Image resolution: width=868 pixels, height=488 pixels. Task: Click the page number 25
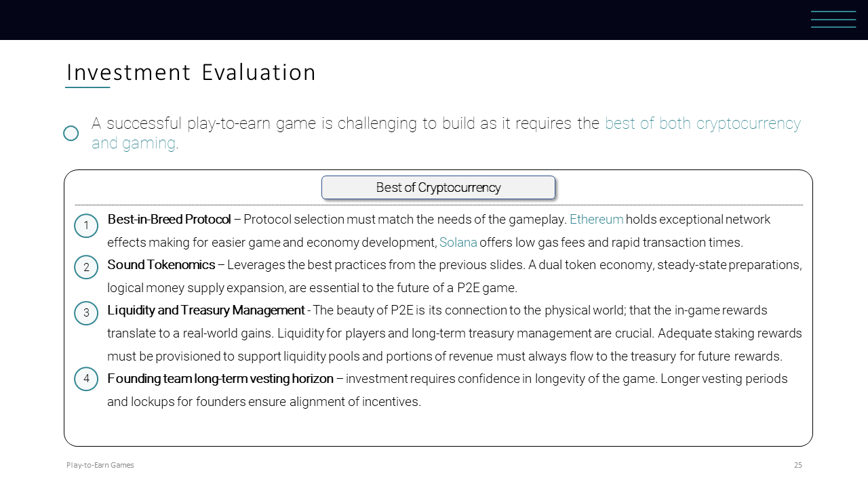coord(798,465)
